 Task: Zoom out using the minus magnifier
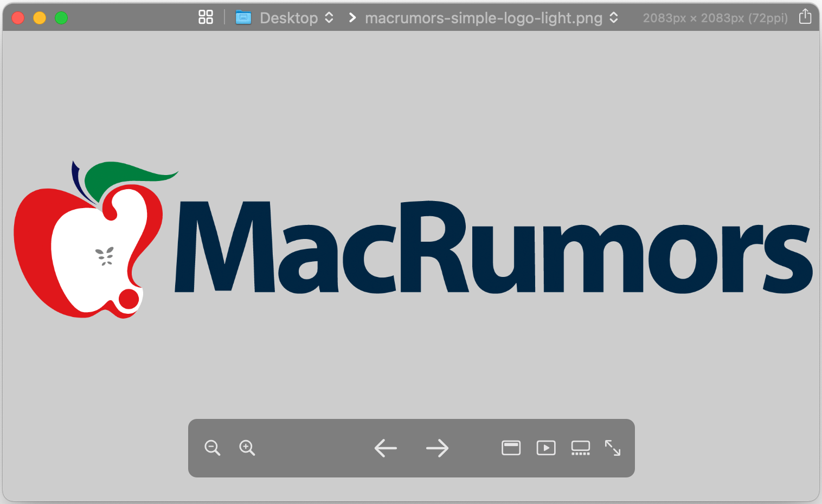(x=212, y=448)
